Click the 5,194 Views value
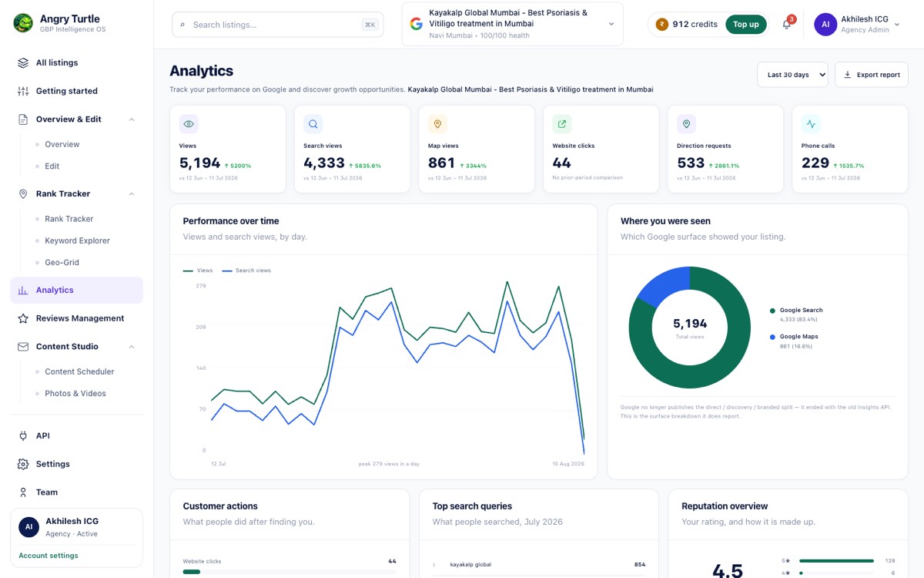Image resolution: width=924 pixels, height=578 pixels. tap(200, 163)
